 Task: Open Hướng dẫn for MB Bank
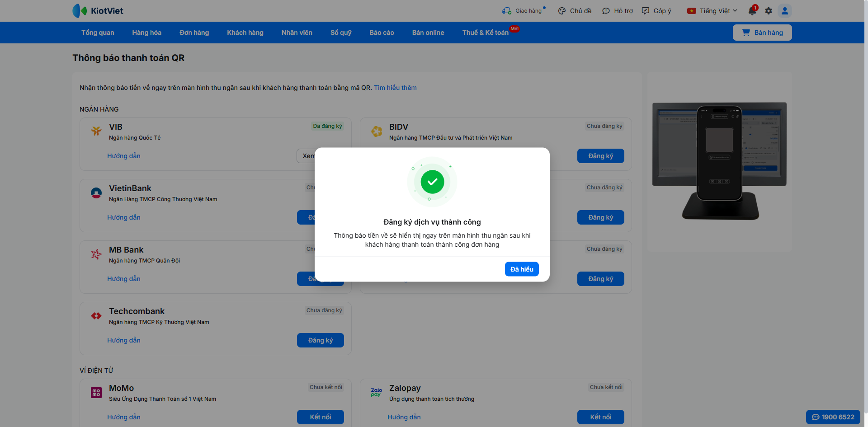(x=124, y=279)
